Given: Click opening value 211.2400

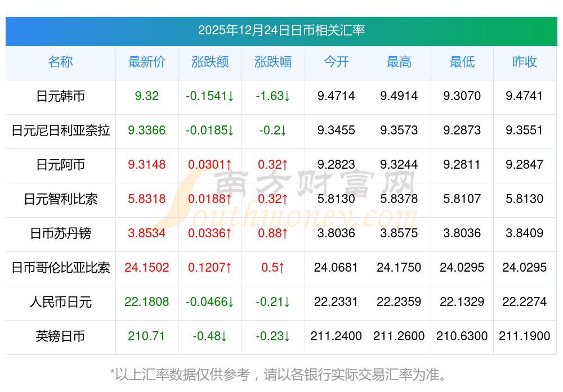Looking at the screenshot, I should [x=336, y=336].
